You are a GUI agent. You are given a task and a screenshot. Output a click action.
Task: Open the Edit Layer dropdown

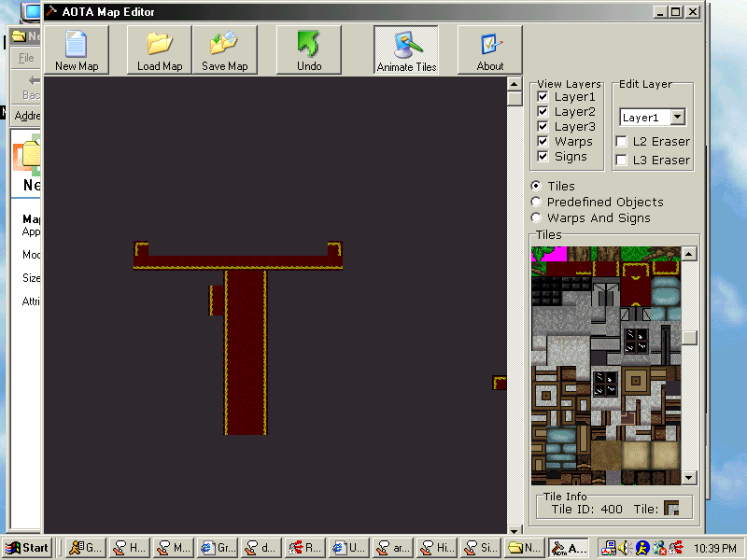pos(678,118)
